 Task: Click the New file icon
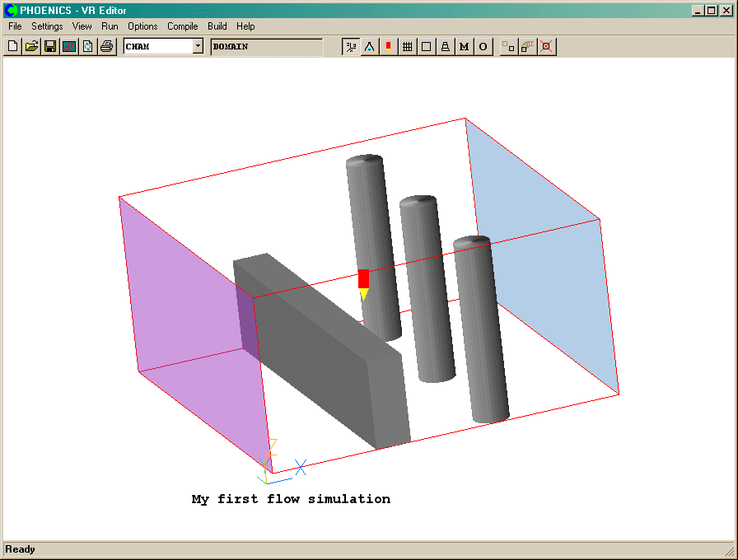13,47
